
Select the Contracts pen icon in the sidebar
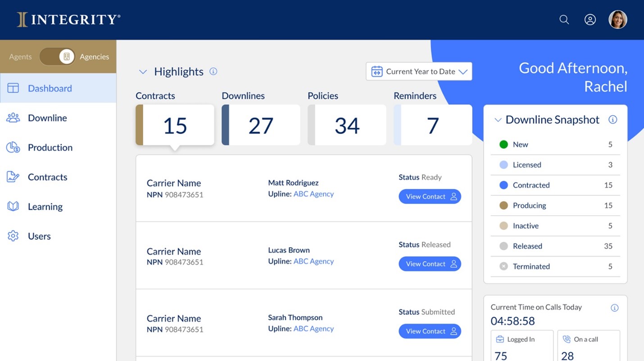(13, 176)
